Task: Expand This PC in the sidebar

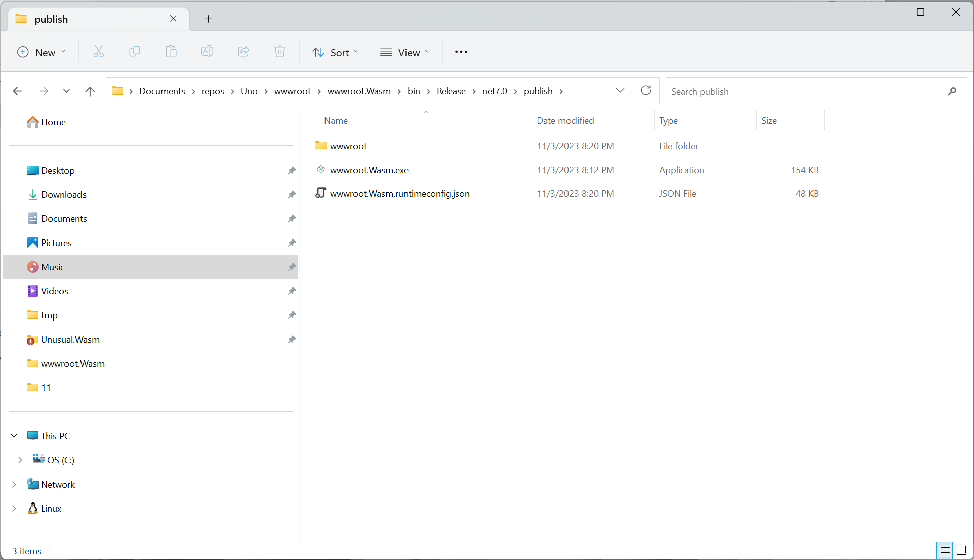Action: tap(14, 435)
